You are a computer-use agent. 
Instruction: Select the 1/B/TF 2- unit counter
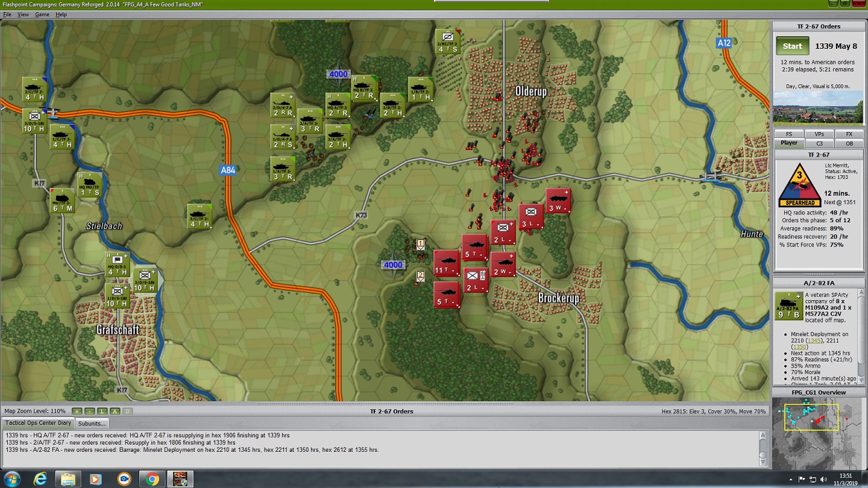tap(421, 89)
